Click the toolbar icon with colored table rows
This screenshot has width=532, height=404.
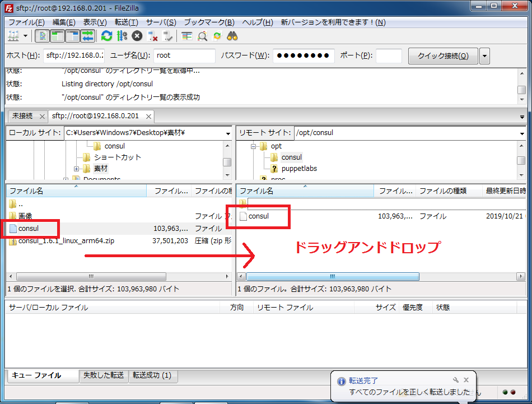click(186, 36)
